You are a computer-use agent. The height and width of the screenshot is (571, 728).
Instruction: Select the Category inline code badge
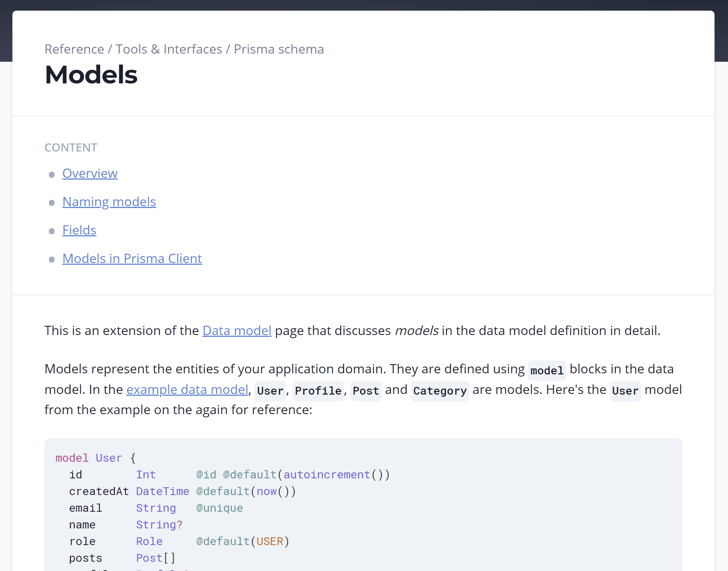click(440, 391)
